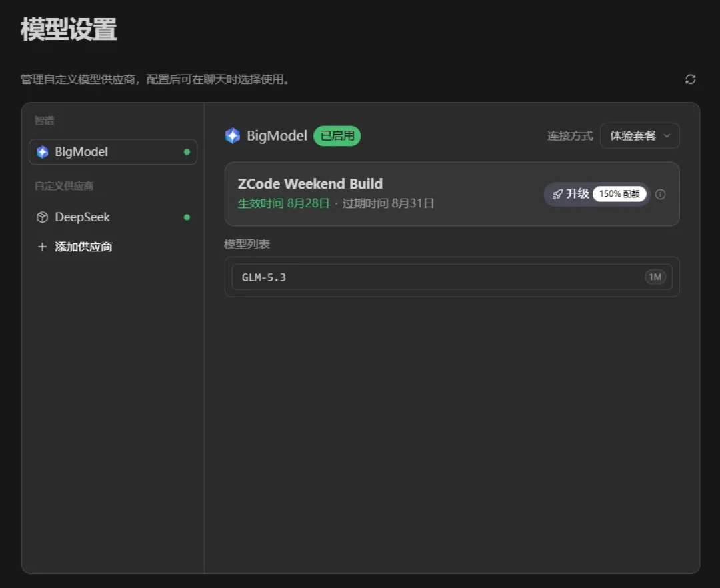Select the GLM-5.3 model row
The width and height of the screenshot is (720, 588).
(x=452, y=277)
